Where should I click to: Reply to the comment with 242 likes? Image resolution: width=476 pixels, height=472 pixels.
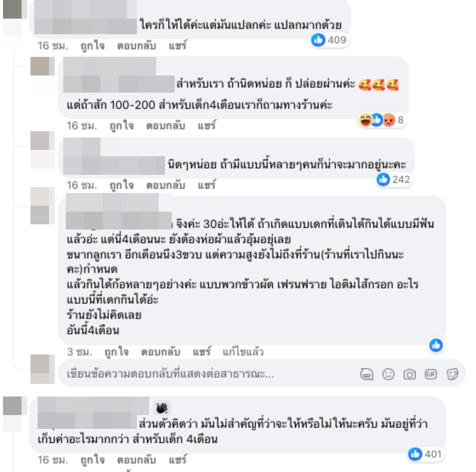pos(165,185)
